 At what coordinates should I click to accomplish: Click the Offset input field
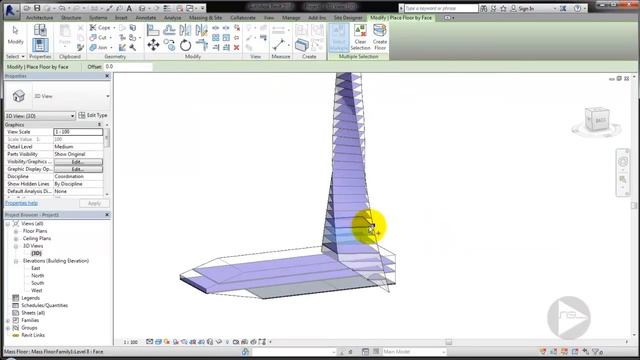(x=129, y=67)
